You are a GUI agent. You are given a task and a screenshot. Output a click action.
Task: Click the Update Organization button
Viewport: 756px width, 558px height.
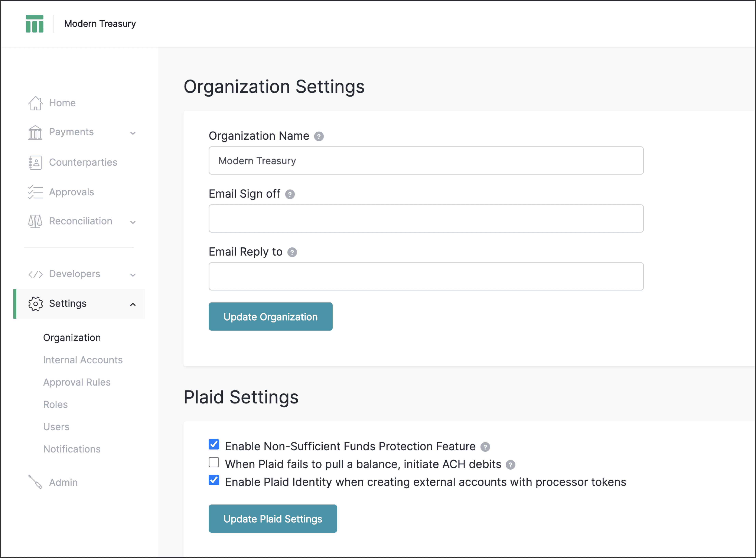point(271,317)
